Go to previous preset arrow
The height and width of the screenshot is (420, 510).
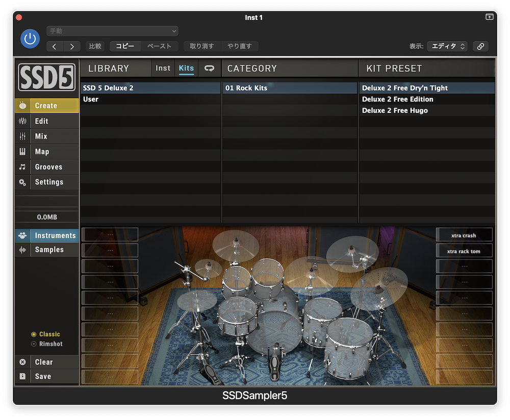coord(55,46)
